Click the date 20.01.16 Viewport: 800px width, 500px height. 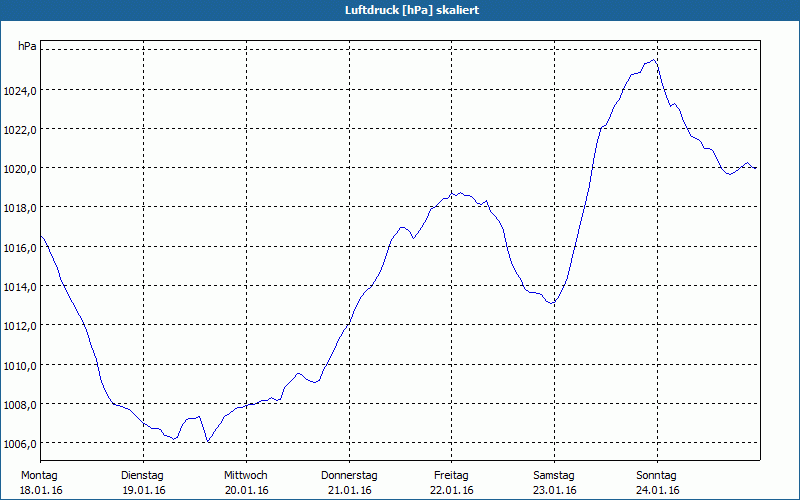[246, 490]
